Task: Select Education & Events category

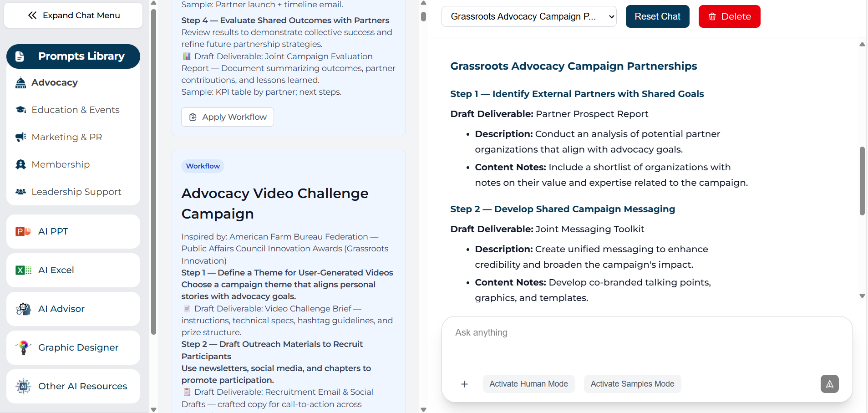Action: coord(73,110)
